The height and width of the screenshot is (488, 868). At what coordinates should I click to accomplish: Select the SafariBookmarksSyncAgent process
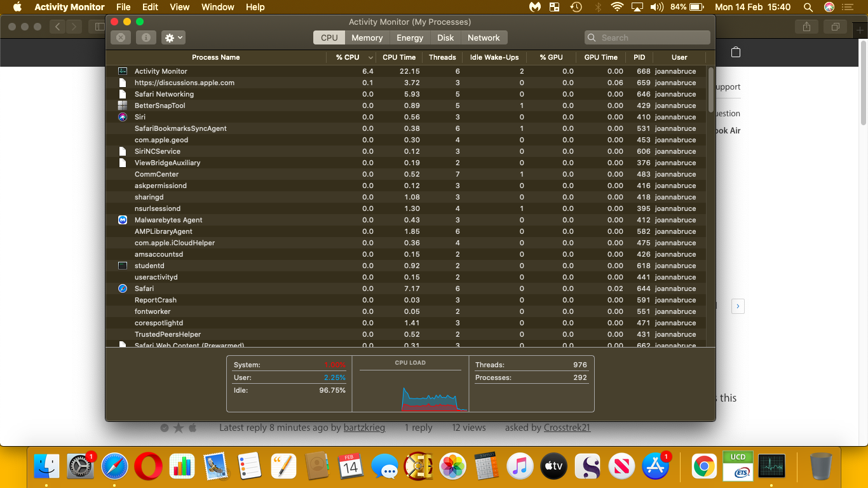coord(405,128)
